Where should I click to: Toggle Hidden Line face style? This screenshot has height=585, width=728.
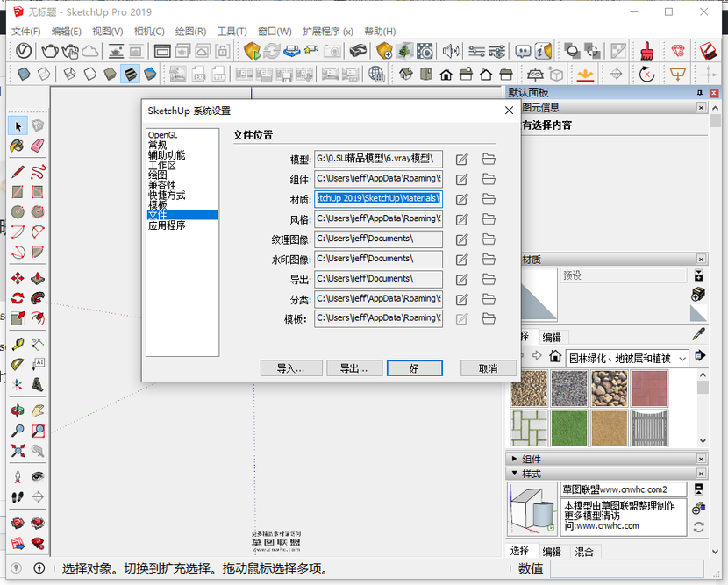[x=89, y=74]
